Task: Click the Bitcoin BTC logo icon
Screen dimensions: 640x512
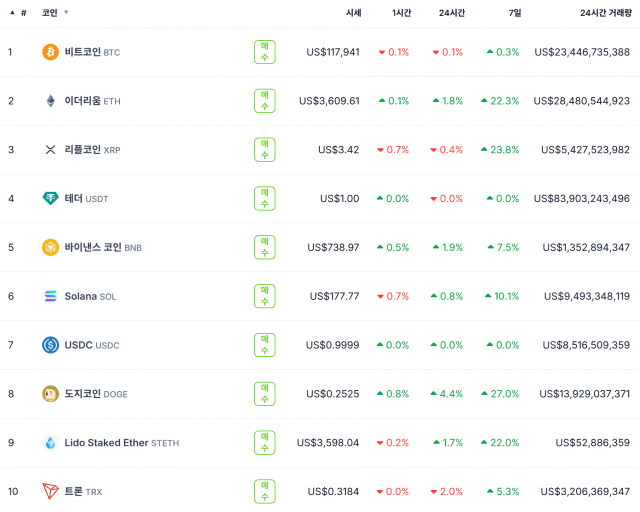Action: 50,52
